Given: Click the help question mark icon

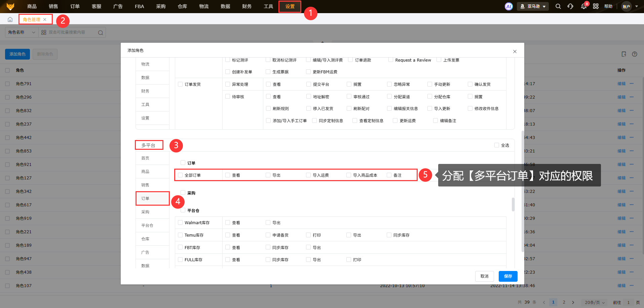Looking at the screenshot, I should coord(635,54).
